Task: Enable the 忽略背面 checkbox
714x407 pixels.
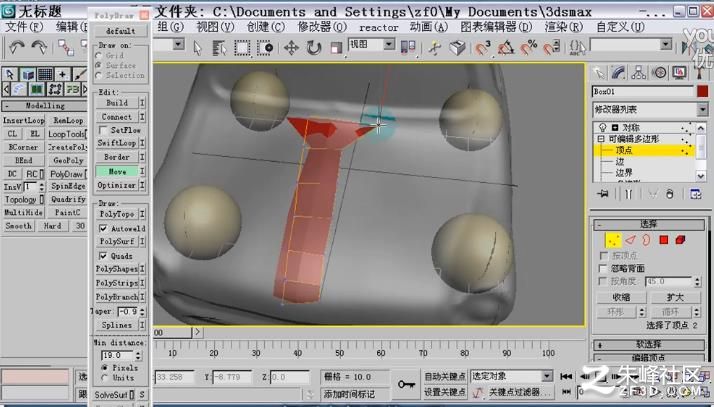Action: pyautogui.click(x=604, y=268)
